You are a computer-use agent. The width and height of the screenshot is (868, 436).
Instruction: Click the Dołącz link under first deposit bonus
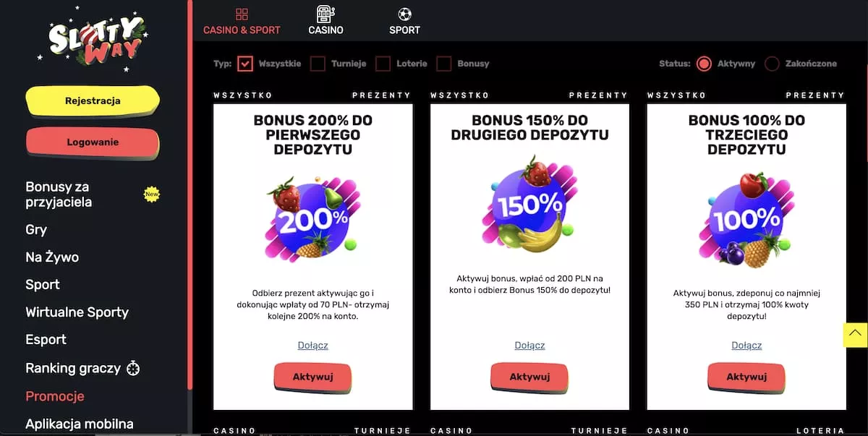click(x=313, y=346)
